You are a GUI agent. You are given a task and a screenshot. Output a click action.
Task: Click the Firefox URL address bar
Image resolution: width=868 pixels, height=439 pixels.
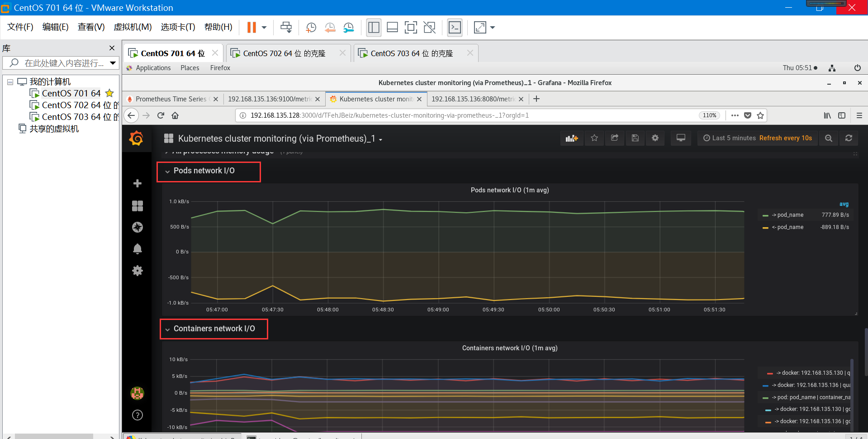click(x=389, y=115)
